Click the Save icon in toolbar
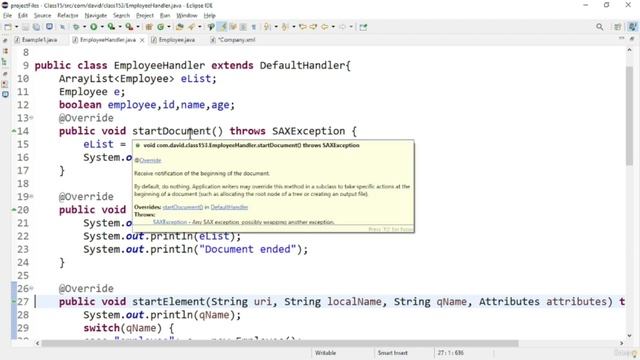The height and width of the screenshot is (360, 640). [26, 27]
